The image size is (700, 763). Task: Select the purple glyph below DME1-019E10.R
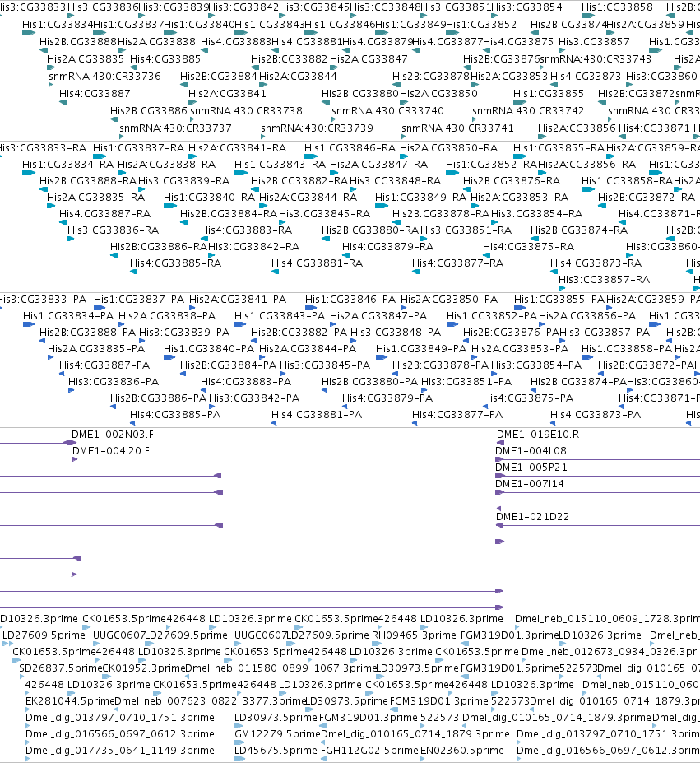501,443
